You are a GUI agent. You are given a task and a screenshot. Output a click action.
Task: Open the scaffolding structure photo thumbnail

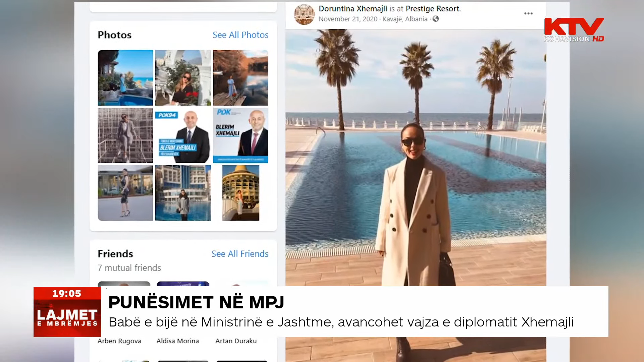click(125, 135)
